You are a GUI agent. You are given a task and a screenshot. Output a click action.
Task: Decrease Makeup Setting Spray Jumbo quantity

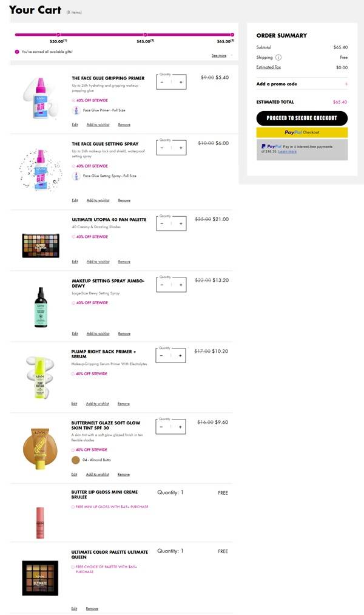coord(162,285)
